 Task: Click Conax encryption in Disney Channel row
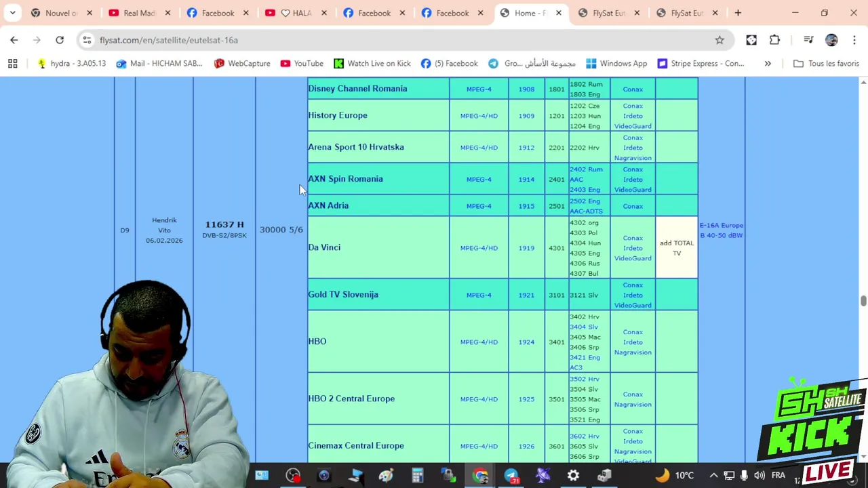[633, 89]
